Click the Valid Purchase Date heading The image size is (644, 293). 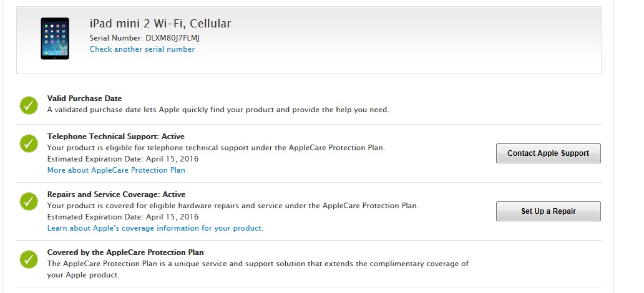85,98
